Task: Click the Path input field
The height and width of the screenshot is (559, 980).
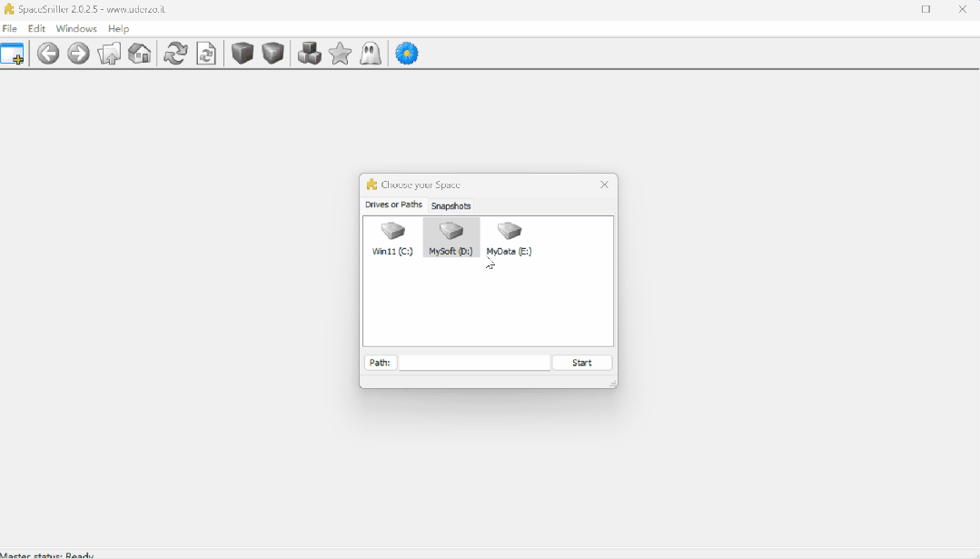Action: coord(474,363)
